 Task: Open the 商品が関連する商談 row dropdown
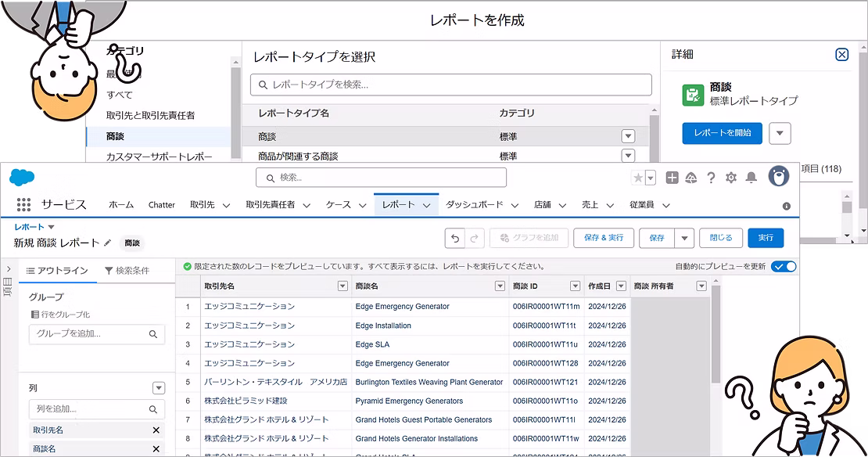click(628, 156)
